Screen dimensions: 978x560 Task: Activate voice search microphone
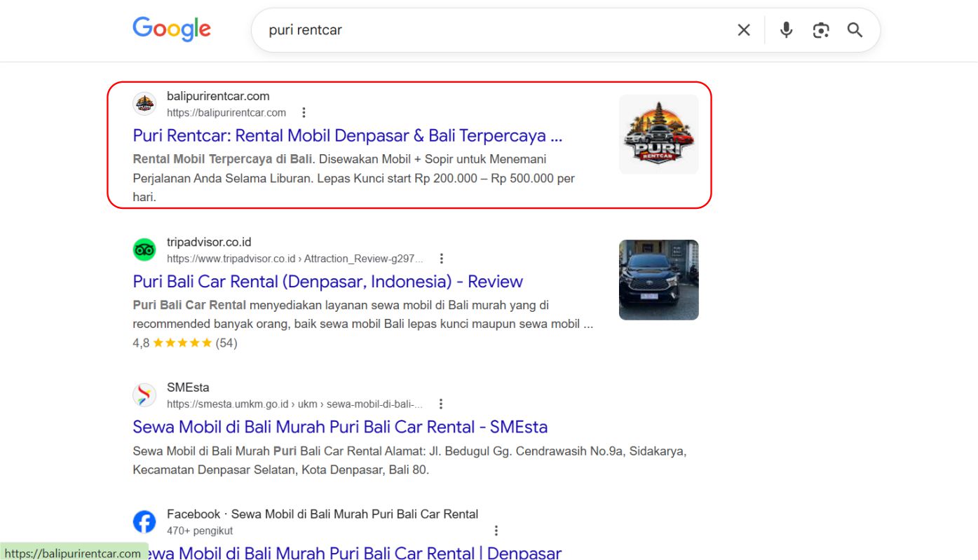click(785, 30)
